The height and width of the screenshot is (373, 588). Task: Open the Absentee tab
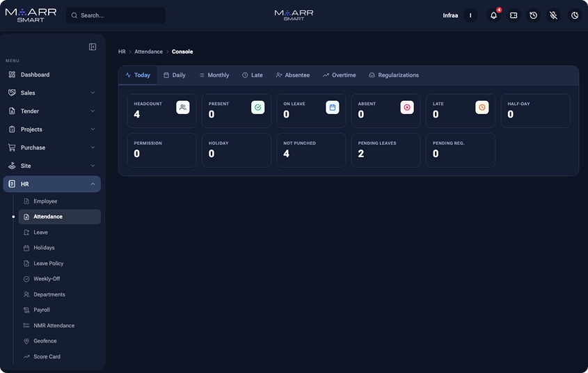pos(293,75)
